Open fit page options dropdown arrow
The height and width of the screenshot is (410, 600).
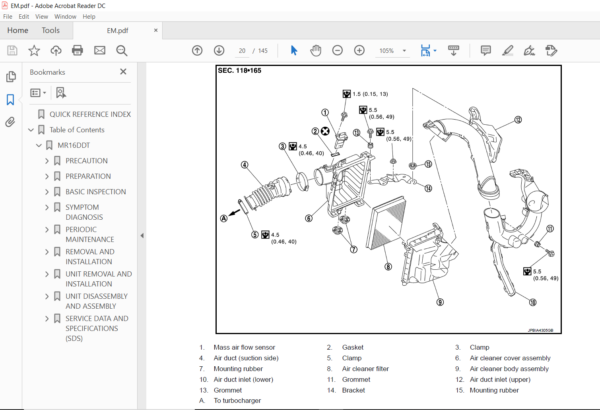click(x=435, y=51)
